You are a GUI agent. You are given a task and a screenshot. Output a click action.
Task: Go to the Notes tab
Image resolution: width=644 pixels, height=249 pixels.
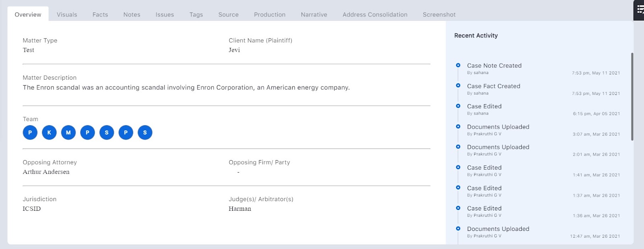click(132, 14)
